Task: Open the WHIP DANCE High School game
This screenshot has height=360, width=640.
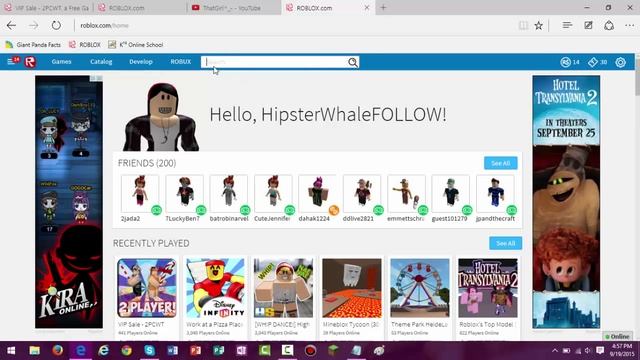Action: point(283,288)
